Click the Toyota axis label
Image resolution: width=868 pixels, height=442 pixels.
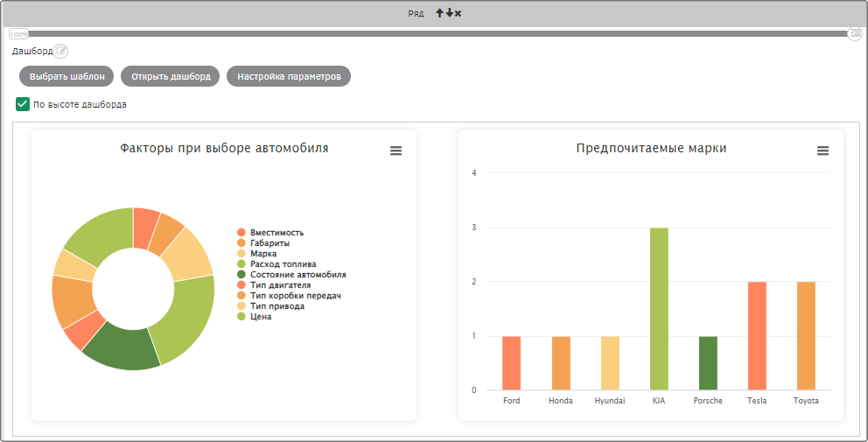tap(806, 401)
